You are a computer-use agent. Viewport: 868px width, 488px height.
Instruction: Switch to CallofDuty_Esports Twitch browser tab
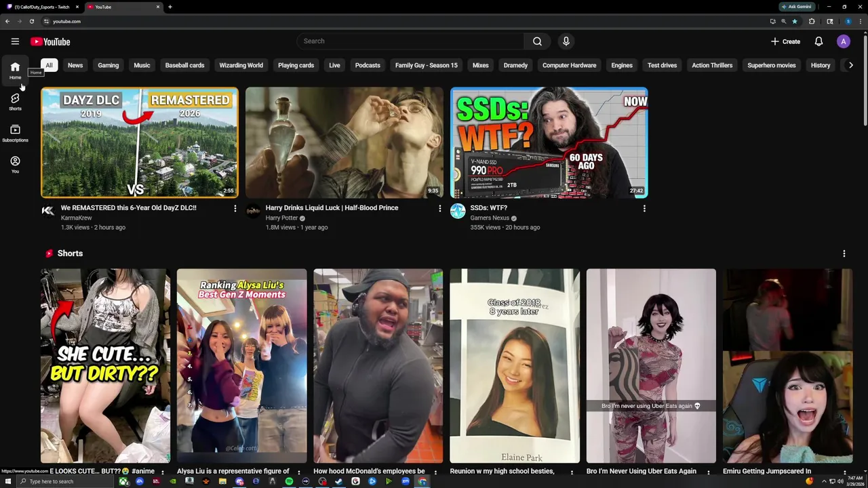[41, 7]
